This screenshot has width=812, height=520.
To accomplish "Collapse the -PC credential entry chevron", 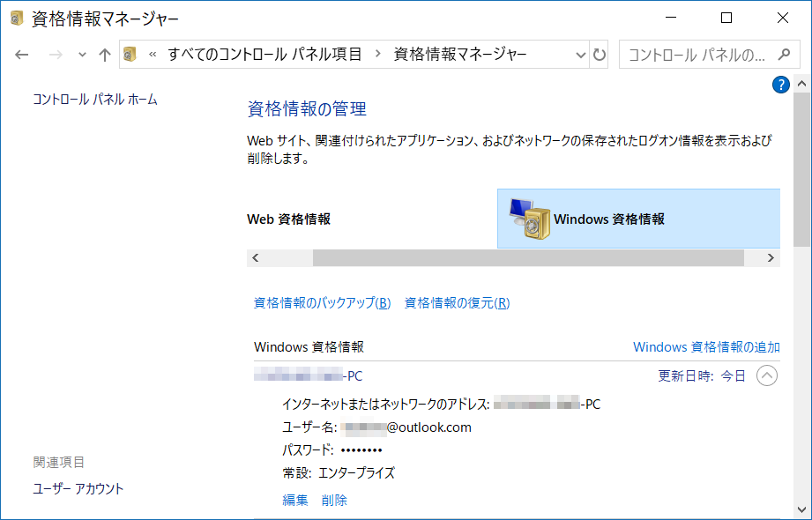I will (x=767, y=375).
